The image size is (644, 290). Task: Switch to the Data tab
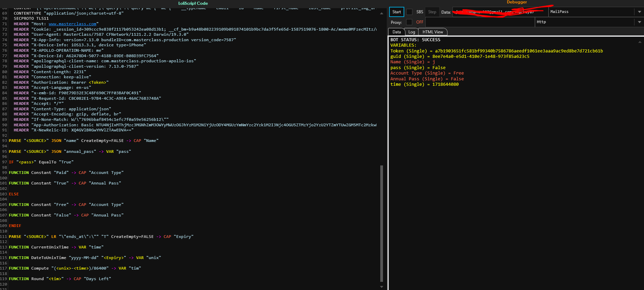pyautogui.click(x=397, y=32)
